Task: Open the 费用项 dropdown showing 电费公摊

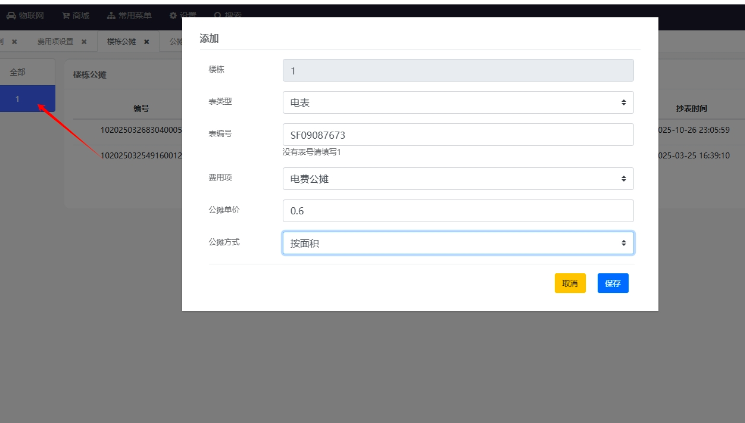Action: [x=458, y=179]
